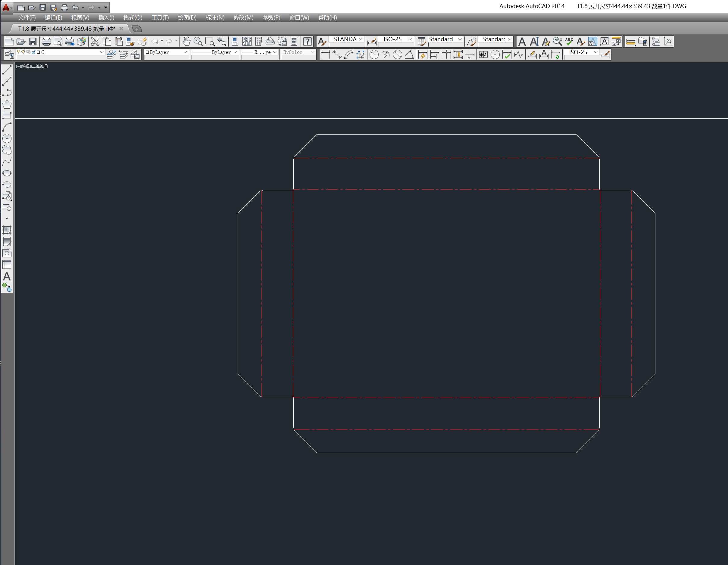This screenshot has height=565, width=728.
Task: Click the Spell Check ABC icon
Action: click(569, 41)
